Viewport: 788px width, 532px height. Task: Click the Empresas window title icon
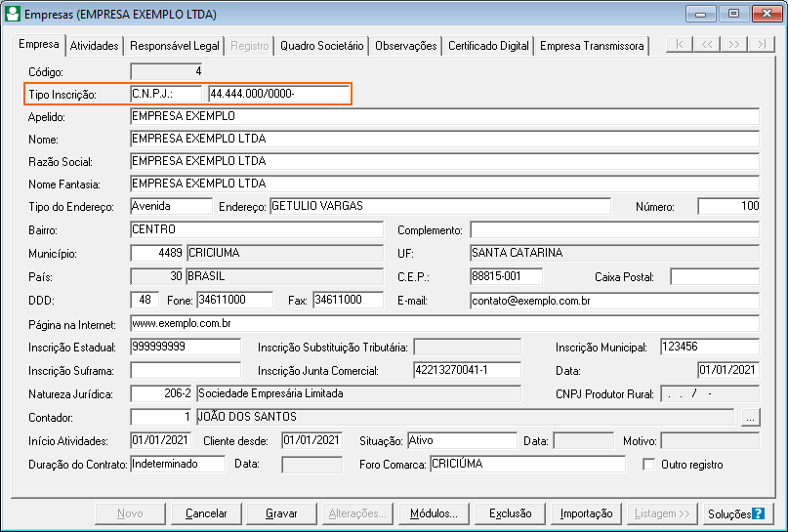coord(13,14)
